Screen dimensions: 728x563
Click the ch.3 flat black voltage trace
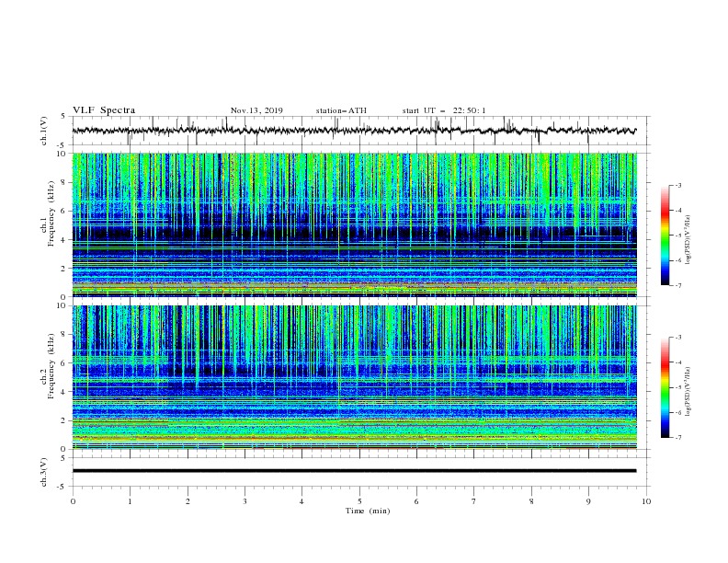point(354,471)
